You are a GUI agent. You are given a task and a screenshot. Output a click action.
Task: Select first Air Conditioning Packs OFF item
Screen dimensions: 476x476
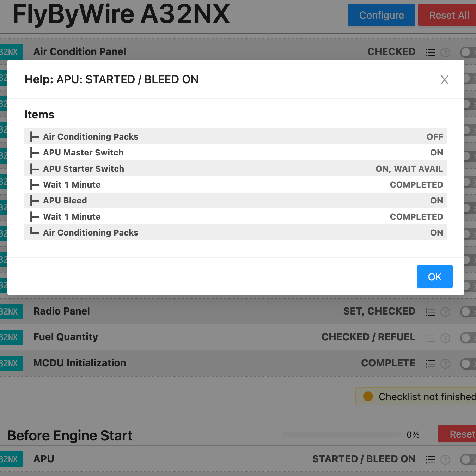(x=236, y=136)
